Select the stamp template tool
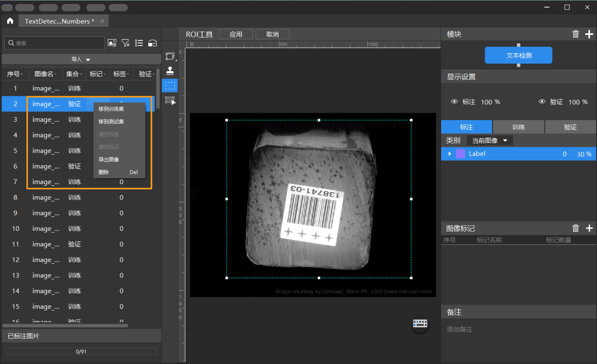The width and height of the screenshot is (597, 364). point(170,71)
